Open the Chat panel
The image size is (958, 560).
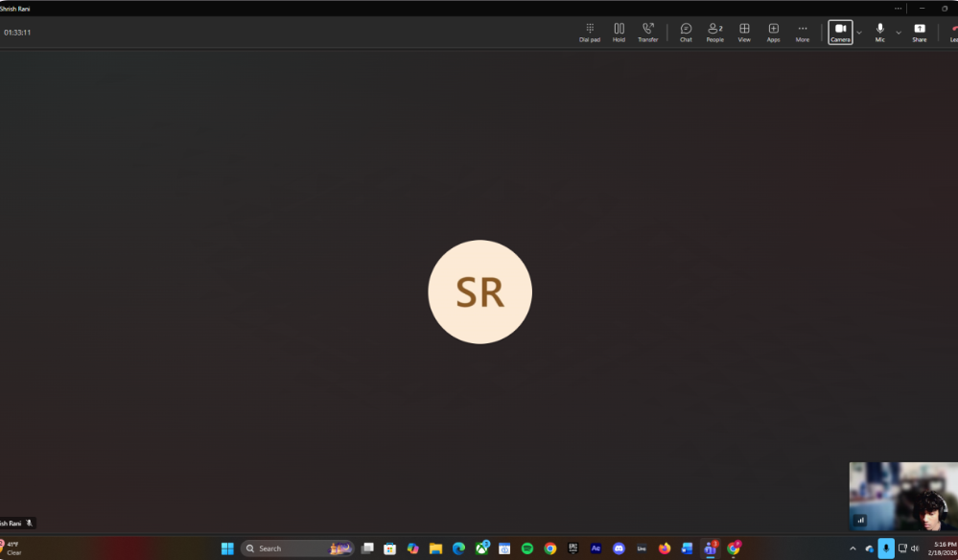(686, 32)
